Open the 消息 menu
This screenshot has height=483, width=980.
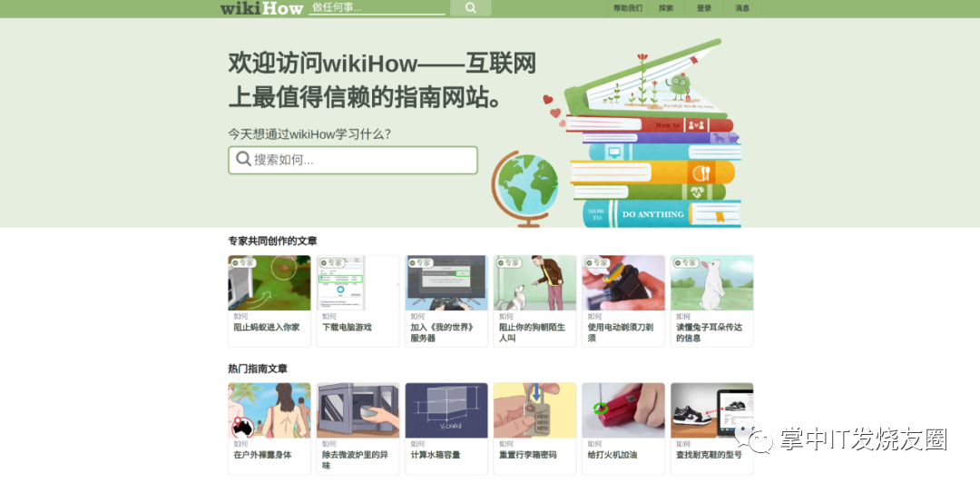click(x=742, y=8)
